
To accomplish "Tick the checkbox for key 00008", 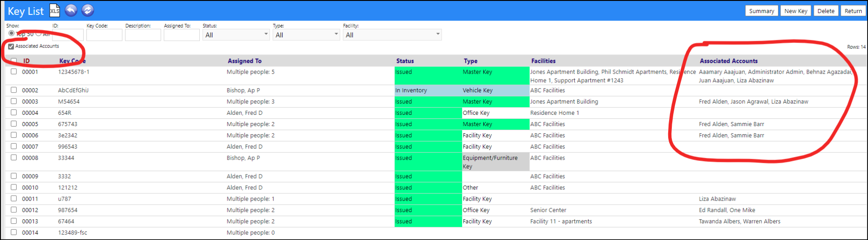I will tap(14, 158).
